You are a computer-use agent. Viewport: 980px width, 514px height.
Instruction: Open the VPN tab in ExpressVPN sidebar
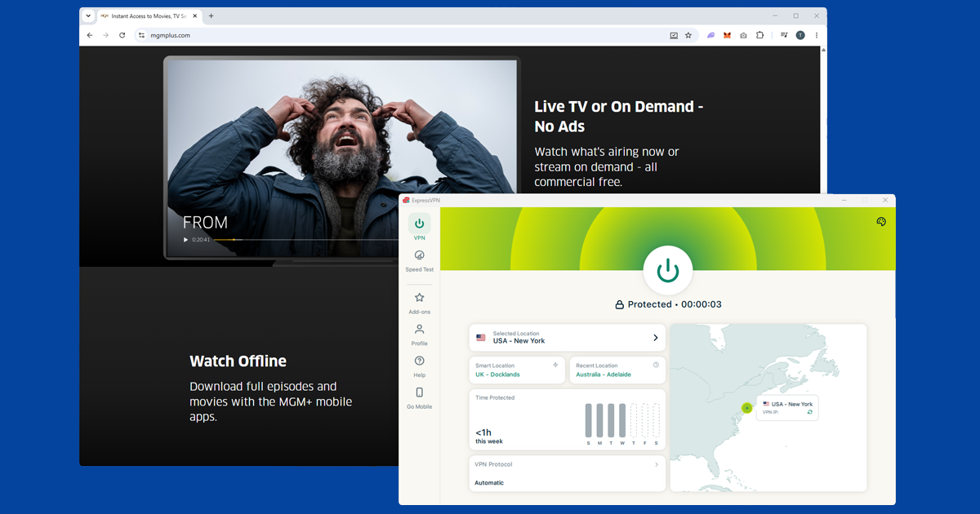(x=419, y=227)
